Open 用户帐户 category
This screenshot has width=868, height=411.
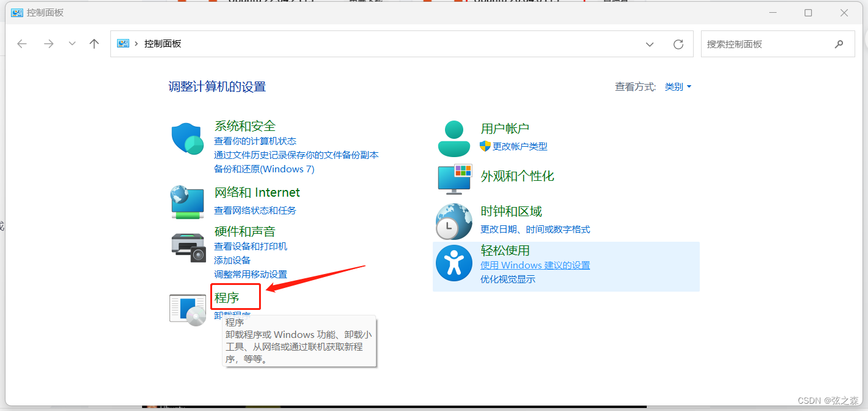click(505, 128)
